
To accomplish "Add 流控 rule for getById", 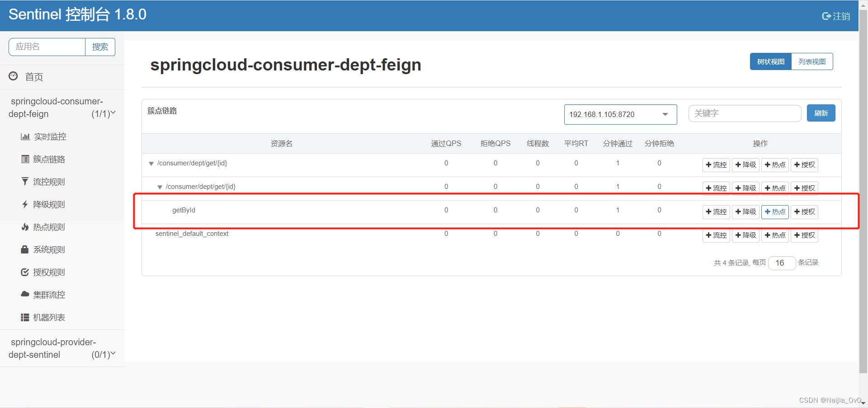I will [x=716, y=212].
